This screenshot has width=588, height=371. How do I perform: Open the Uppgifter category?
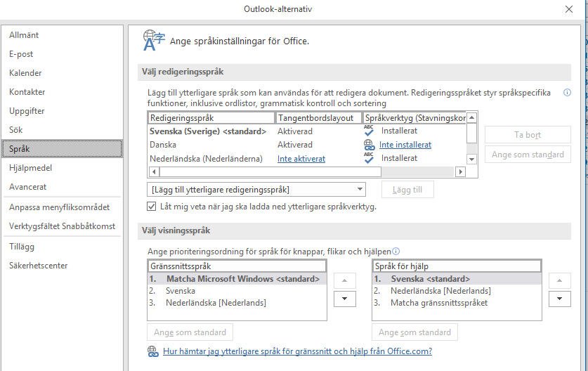tap(62, 111)
